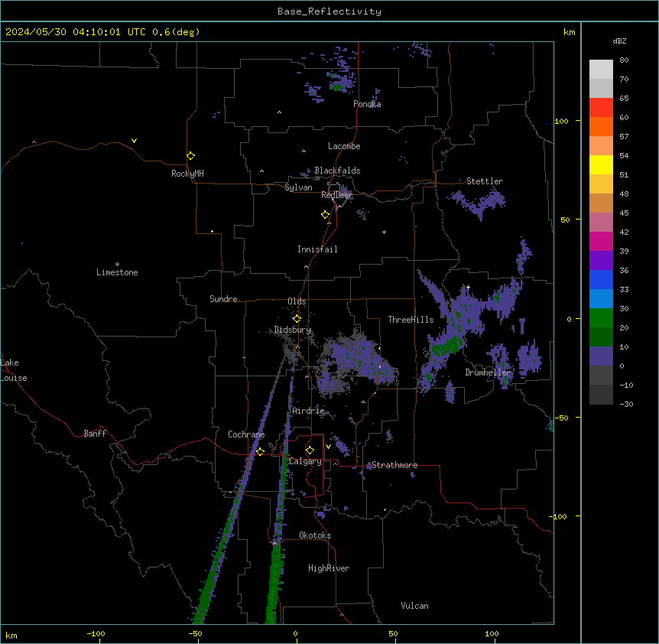Click the Olds town label

[297, 301]
